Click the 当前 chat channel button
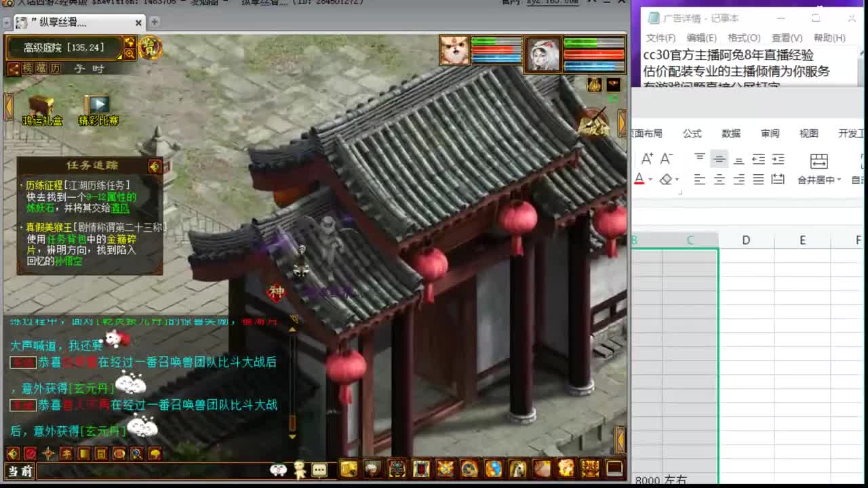 20,471
